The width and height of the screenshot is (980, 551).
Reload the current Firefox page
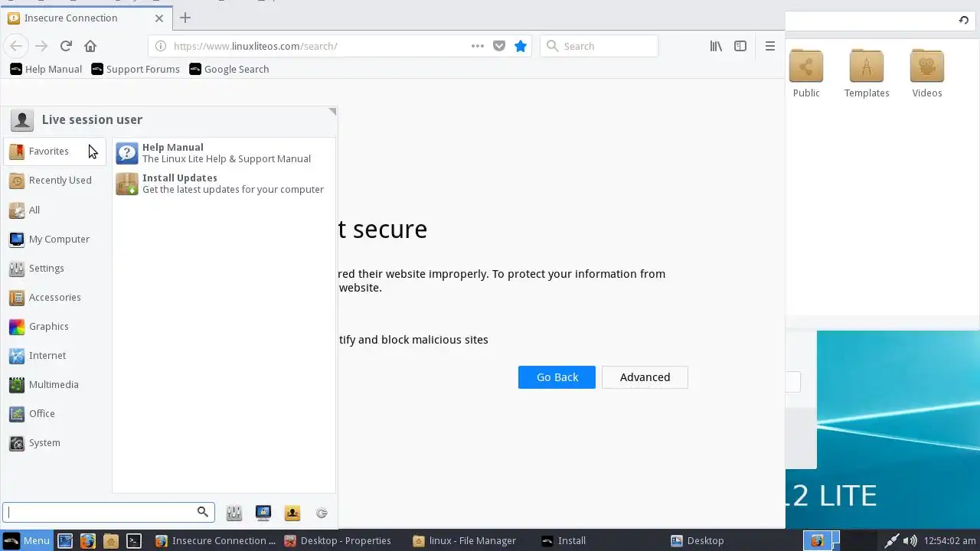tap(66, 46)
